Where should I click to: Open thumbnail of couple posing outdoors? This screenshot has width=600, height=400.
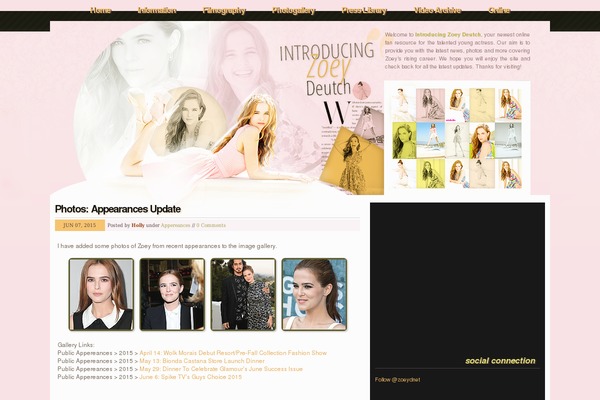coord(243,294)
